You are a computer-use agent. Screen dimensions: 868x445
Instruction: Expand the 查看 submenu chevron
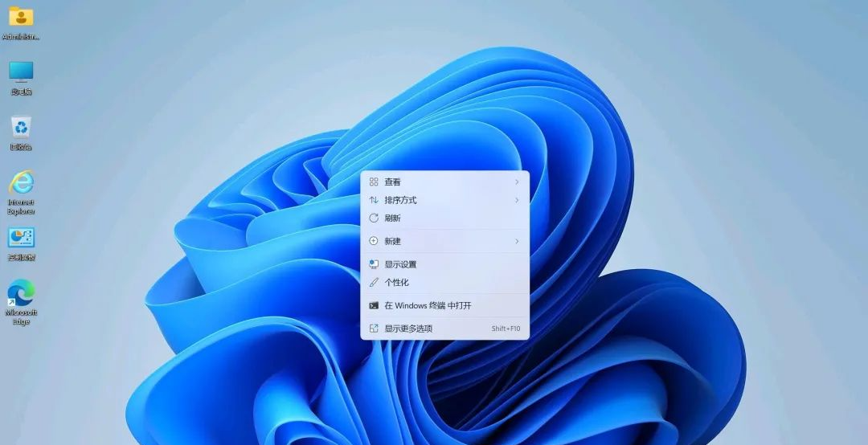pos(517,182)
